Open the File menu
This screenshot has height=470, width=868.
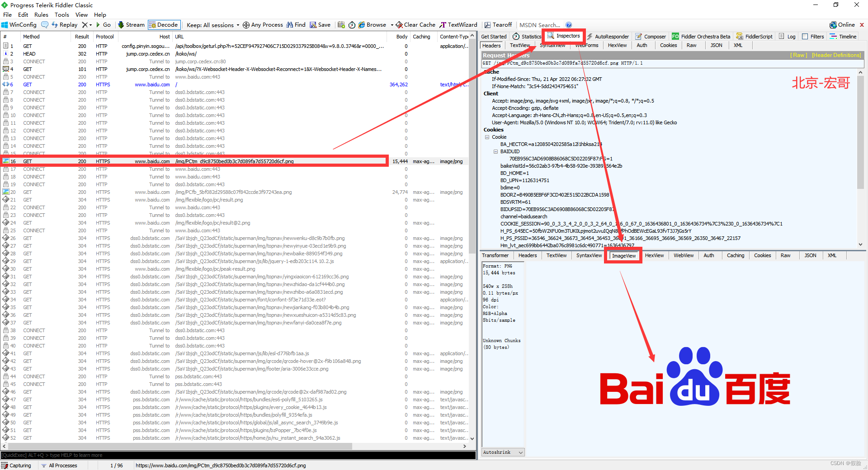coord(7,14)
